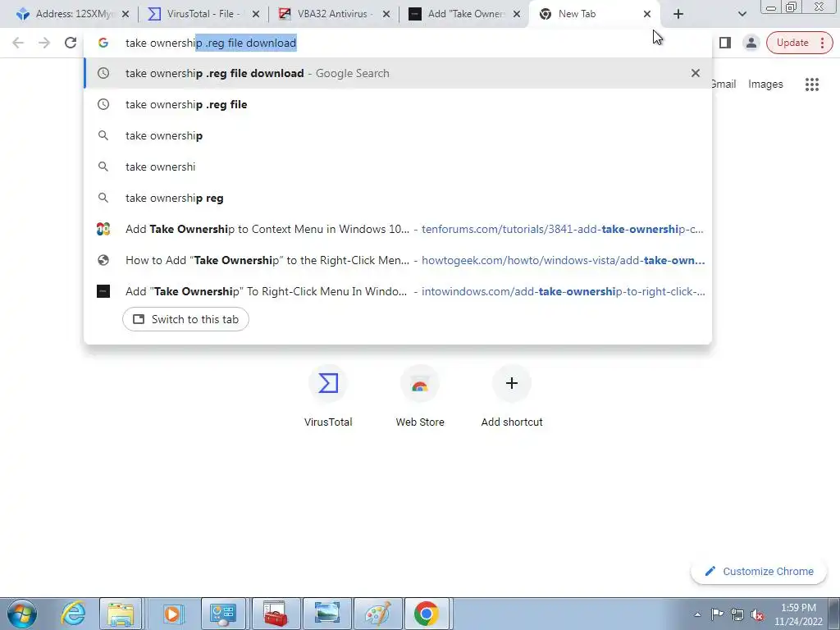Expand the tab search dropdown
Image resolution: width=840 pixels, height=630 pixels.
[742, 15]
